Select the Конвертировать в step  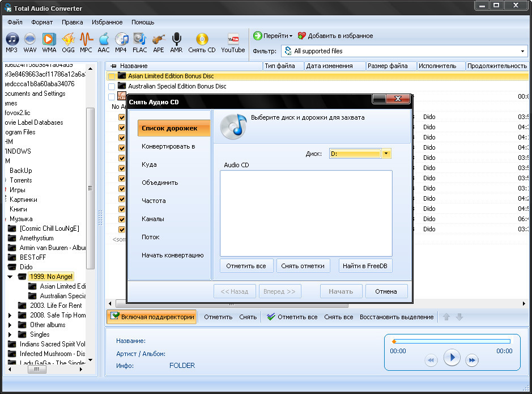(168, 146)
